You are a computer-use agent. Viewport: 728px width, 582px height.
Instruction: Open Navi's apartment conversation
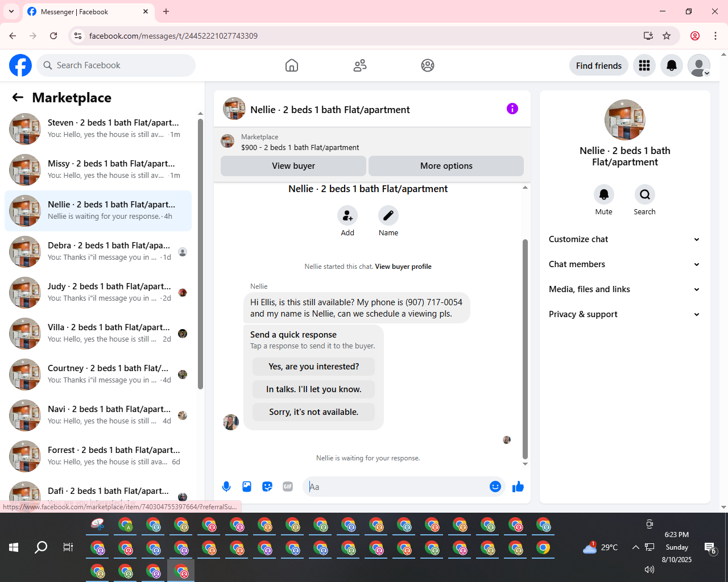pos(98,415)
